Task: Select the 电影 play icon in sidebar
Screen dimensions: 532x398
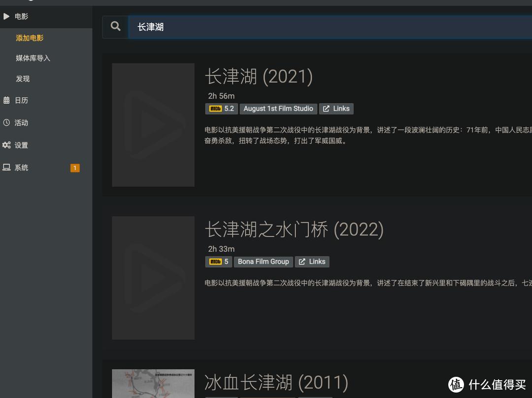Action: pos(6,16)
